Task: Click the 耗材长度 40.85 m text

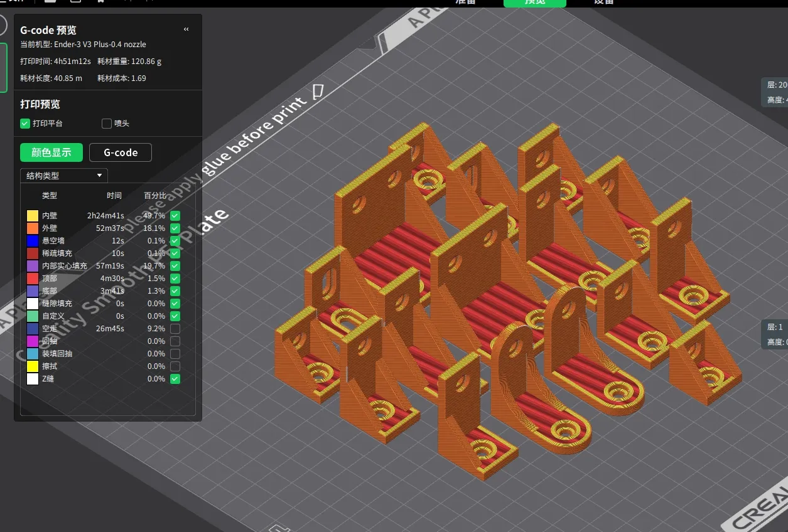Action: [x=51, y=78]
